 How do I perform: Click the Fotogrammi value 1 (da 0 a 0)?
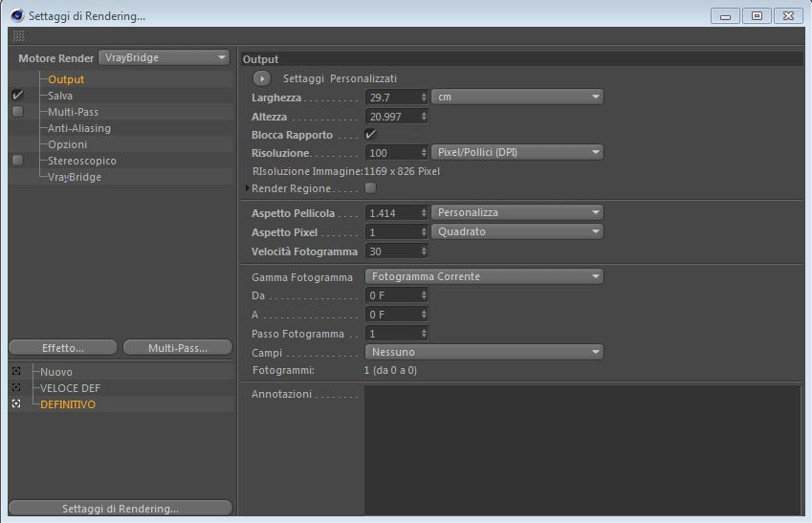[390, 370]
